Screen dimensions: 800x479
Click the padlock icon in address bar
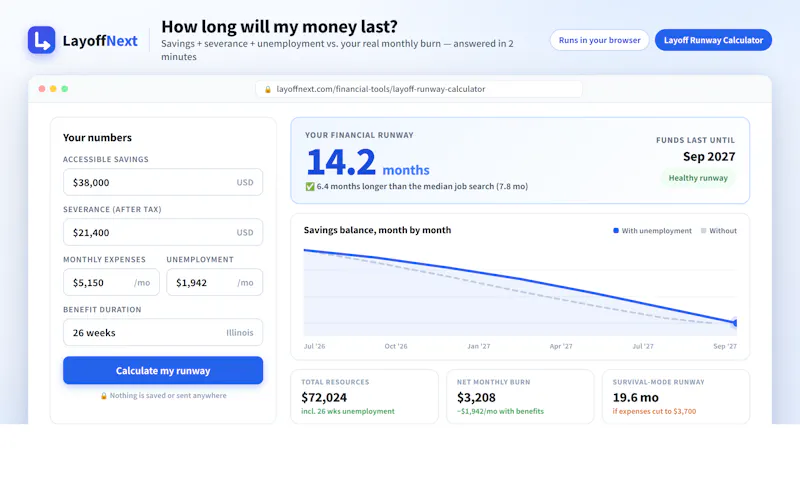tap(267, 89)
